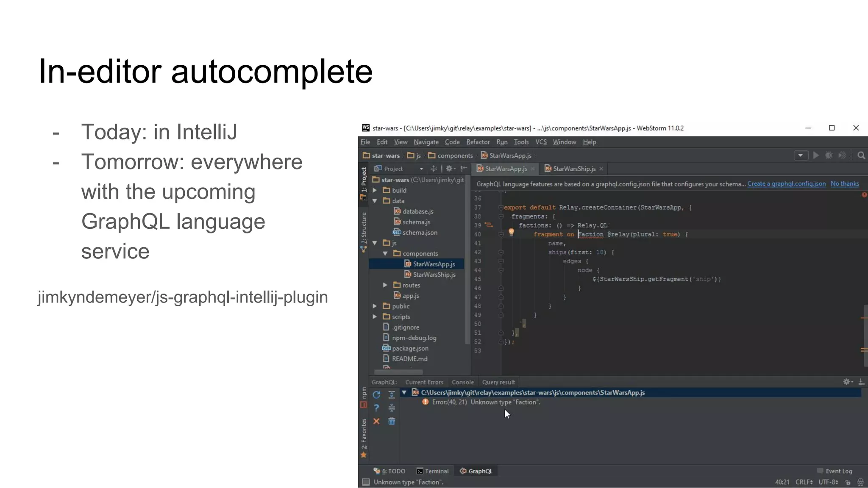Viewport: 868px width, 488px height.
Task: Open the Project view dropdown
Action: 421,169
